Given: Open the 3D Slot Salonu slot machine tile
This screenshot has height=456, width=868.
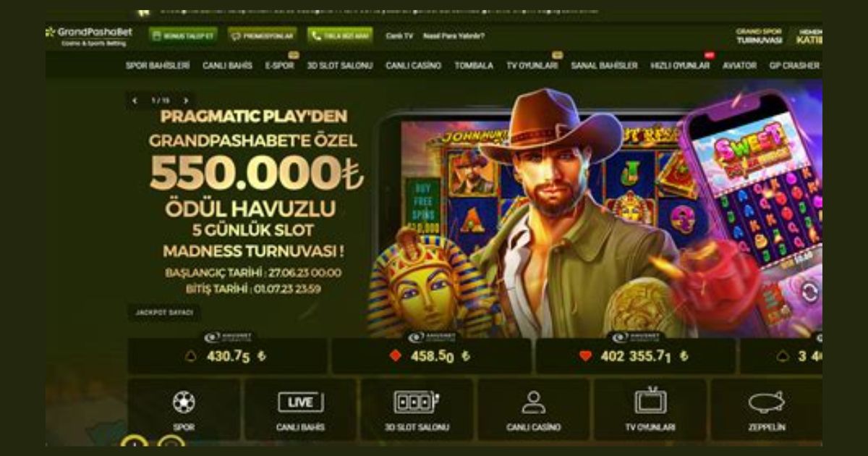Looking at the screenshot, I should click(417, 410).
